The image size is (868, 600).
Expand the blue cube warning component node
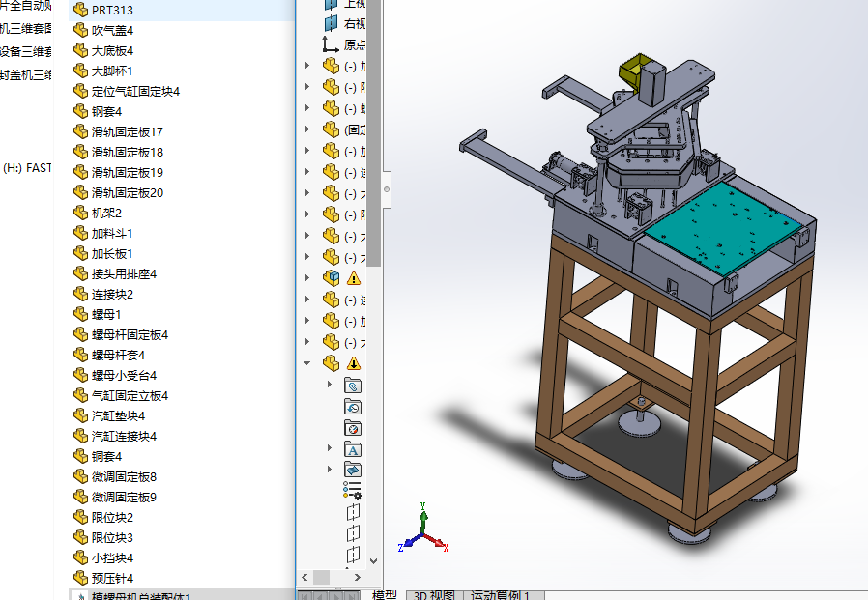click(307, 278)
